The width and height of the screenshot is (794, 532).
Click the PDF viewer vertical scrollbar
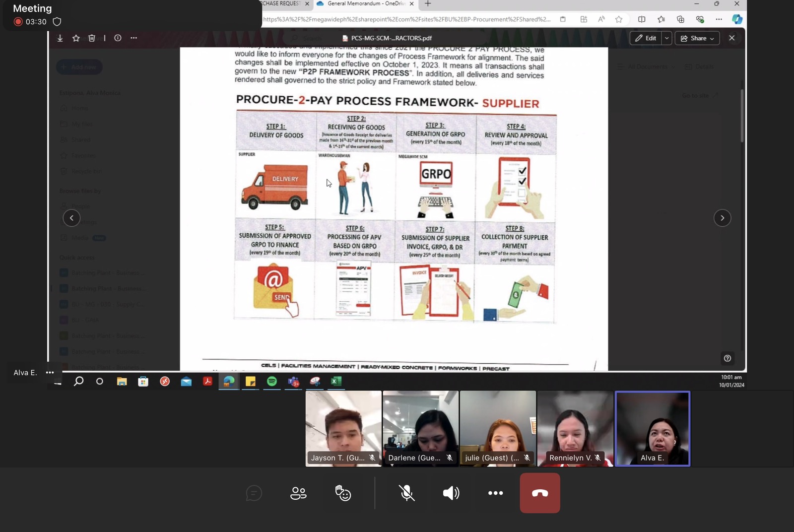742,117
